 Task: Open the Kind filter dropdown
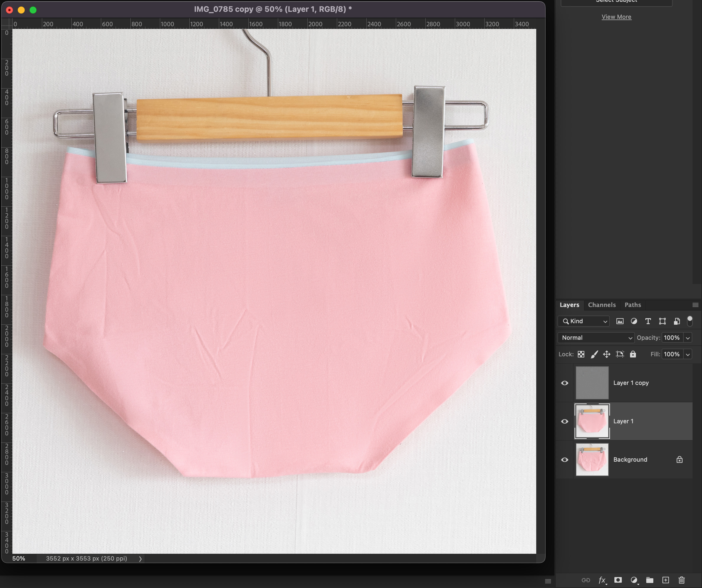pyautogui.click(x=584, y=321)
